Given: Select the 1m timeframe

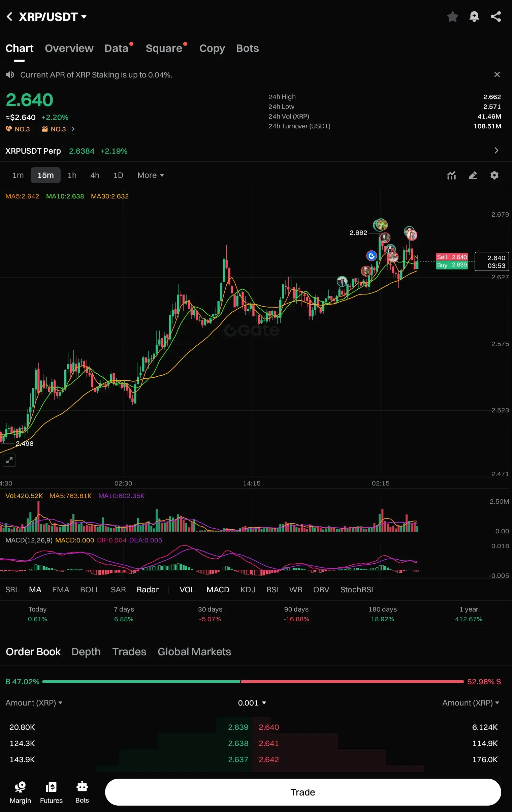Looking at the screenshot, I should pyautogui.click(x=18, y=176).
